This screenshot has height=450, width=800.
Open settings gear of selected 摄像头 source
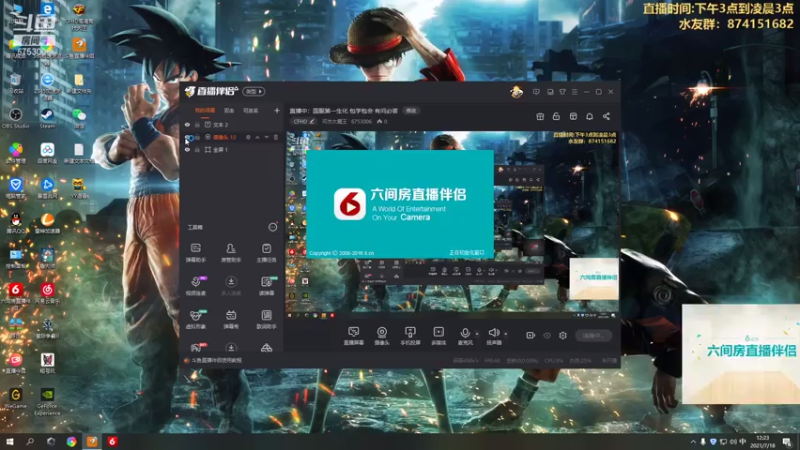click(248, 137)
